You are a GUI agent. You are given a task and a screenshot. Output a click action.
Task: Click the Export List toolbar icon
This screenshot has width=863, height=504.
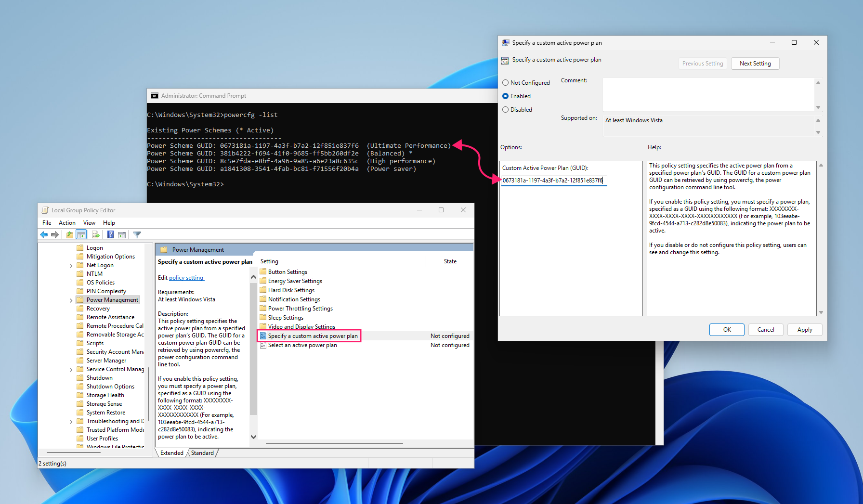[x=95, y=235]
